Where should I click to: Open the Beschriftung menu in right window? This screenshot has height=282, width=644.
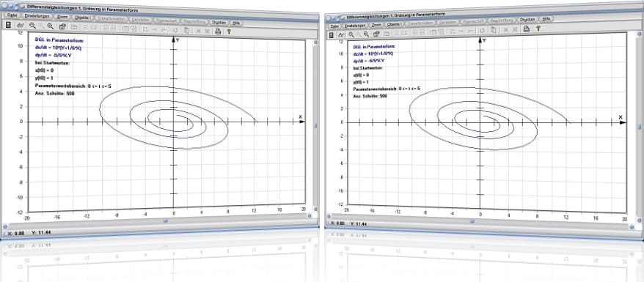501,21
